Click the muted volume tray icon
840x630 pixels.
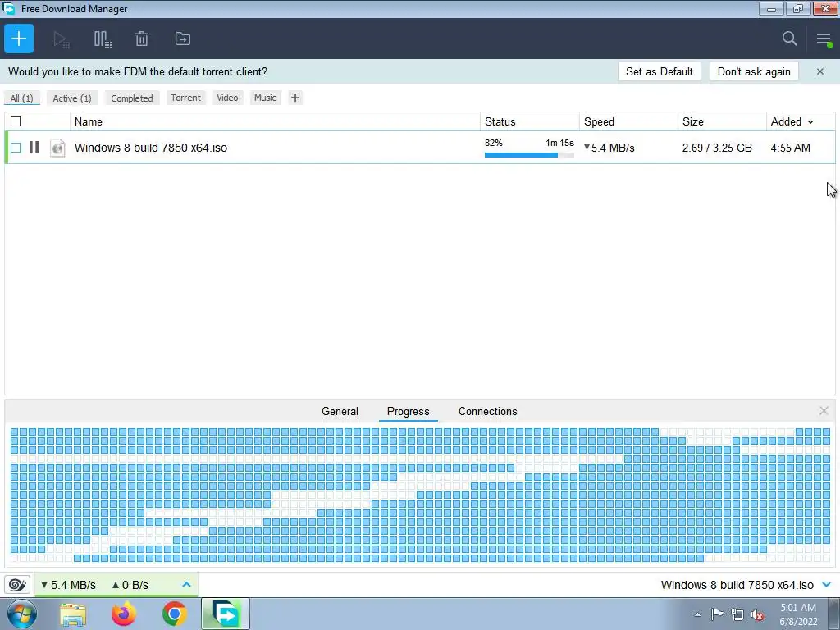coord(757,614)
